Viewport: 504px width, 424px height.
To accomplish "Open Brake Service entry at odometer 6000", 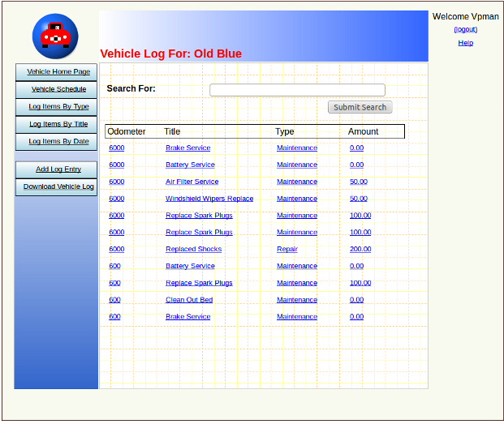I will click(x=188, y=148).
